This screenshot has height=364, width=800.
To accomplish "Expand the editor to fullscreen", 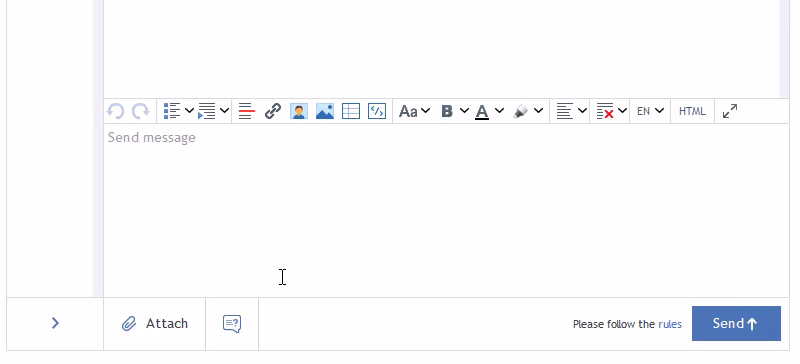I will (x=730, y=111).
